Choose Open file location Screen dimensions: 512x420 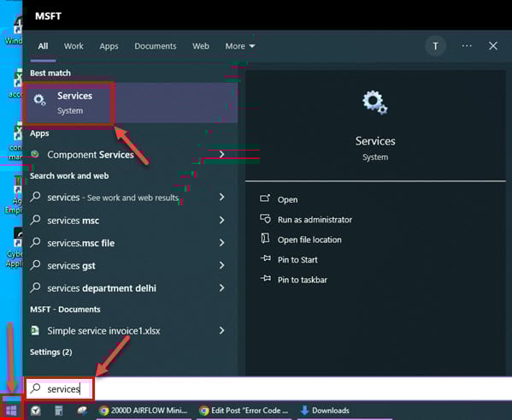pyautogui.click(x=309, y=240)
